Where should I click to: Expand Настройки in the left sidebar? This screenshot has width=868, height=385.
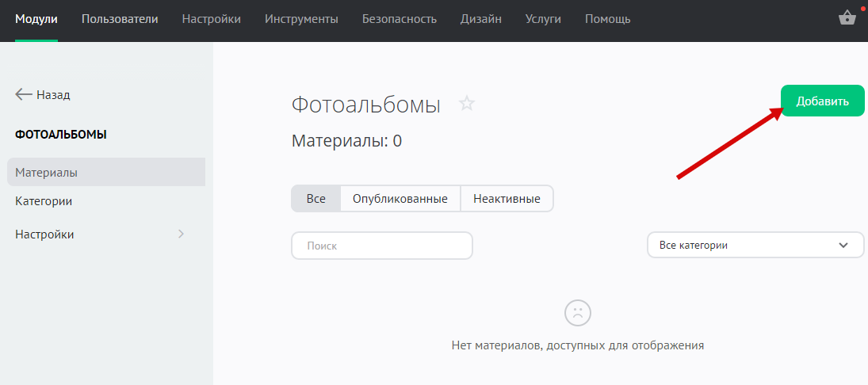click(x=99, y=234)
